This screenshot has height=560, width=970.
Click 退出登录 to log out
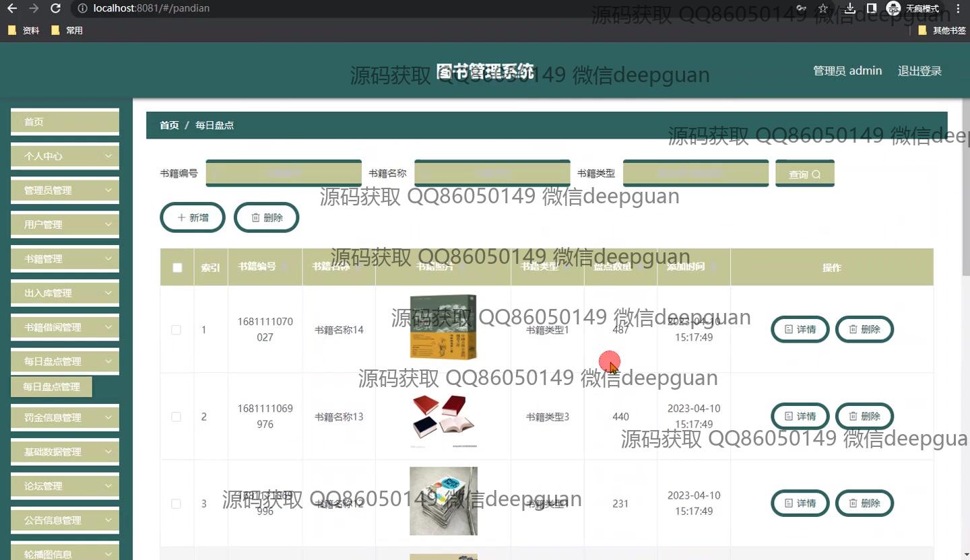pos(919,71)
